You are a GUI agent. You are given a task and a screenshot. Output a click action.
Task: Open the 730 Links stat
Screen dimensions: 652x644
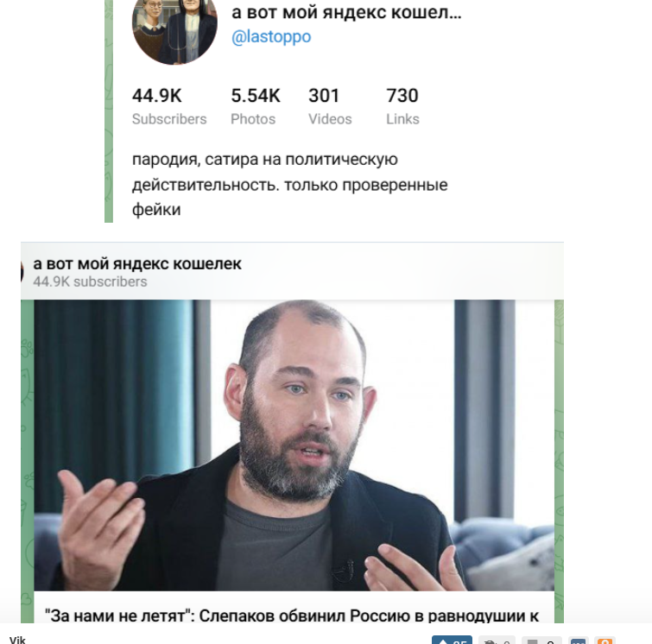point(402,106)
